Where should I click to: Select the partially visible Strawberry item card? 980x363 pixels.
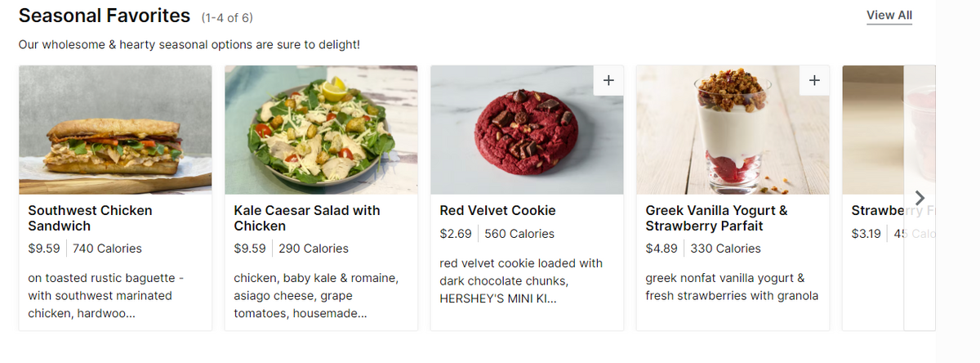(x=873, y=198)
